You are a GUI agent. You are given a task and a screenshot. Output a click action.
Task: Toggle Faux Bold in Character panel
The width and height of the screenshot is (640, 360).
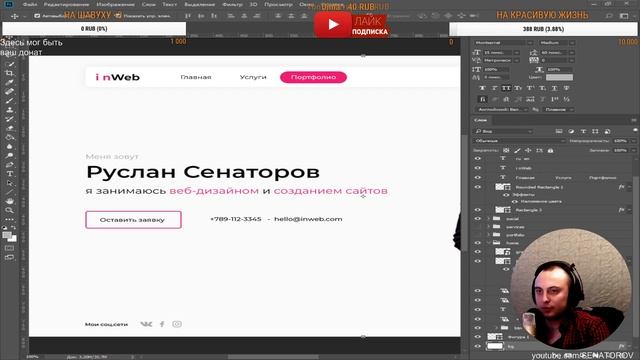click(x=482, y=88)
